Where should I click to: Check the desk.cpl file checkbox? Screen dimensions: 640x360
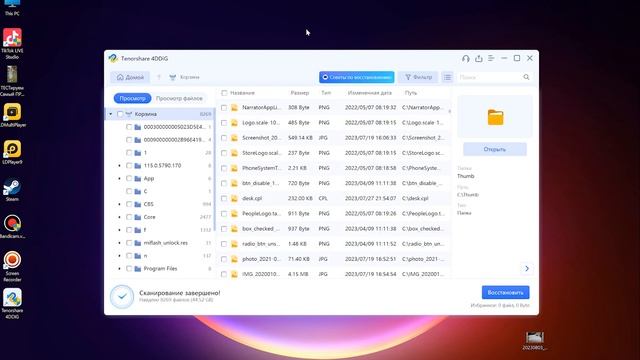[224, 198]
